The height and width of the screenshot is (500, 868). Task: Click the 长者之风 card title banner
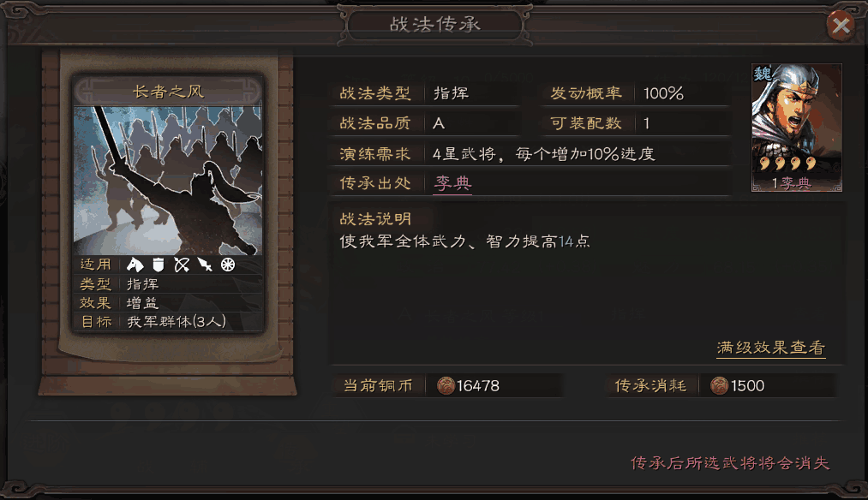click(168, 91)
